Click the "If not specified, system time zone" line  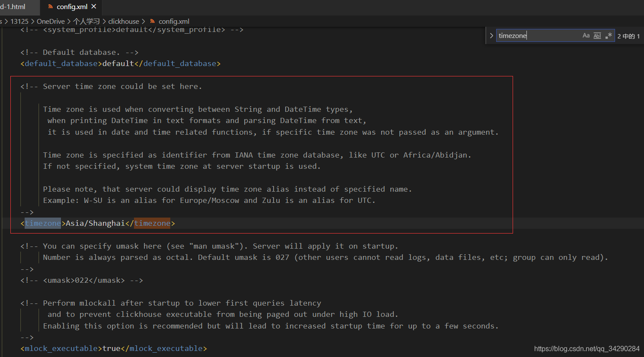coord(182,166)
